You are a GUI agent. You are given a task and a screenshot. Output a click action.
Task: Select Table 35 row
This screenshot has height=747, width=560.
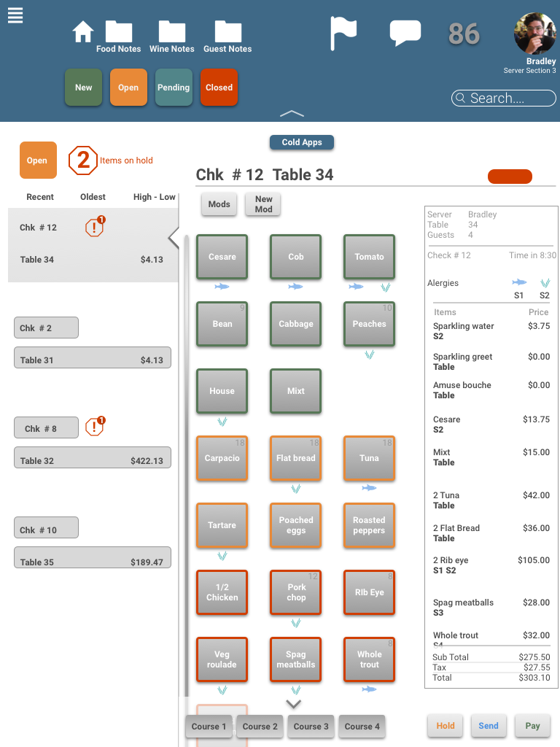[x=93, y=558]
